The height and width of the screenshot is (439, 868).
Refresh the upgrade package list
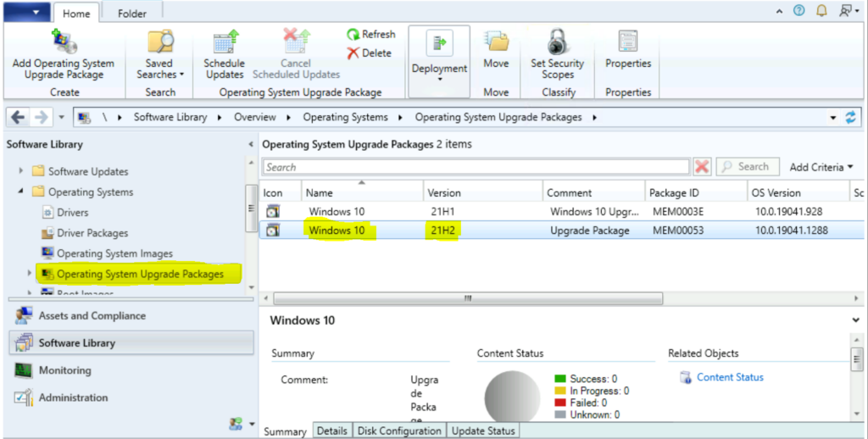(x=371, y=34)
